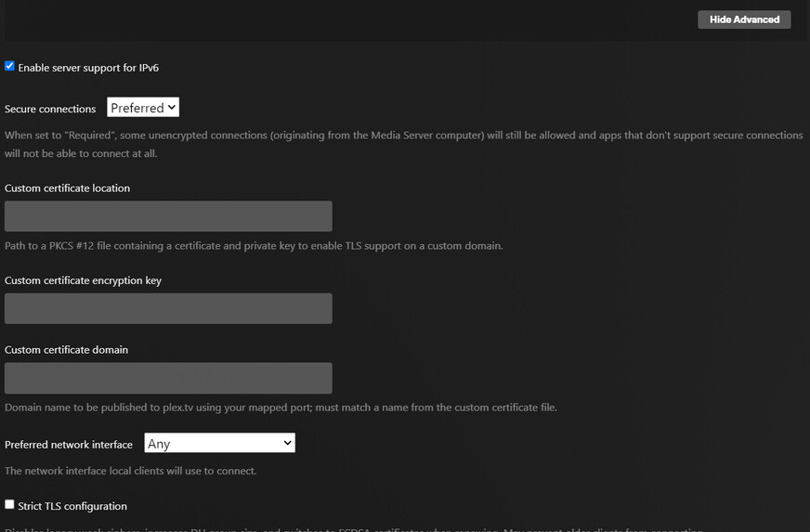Click the Path to a PKCS #12 file description
The width and height of the screenshot is (810, 532).
(x=254, y=246)
